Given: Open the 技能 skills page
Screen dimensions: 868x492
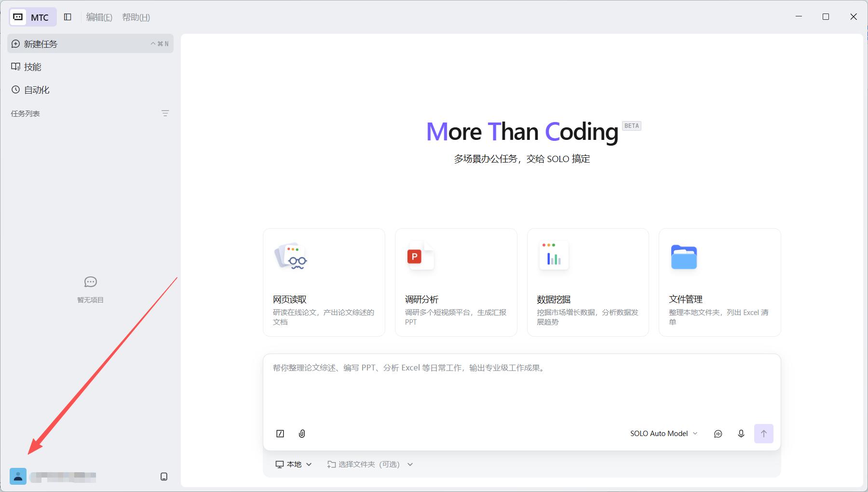Looking at the screenshot, I should click(90, 67).
